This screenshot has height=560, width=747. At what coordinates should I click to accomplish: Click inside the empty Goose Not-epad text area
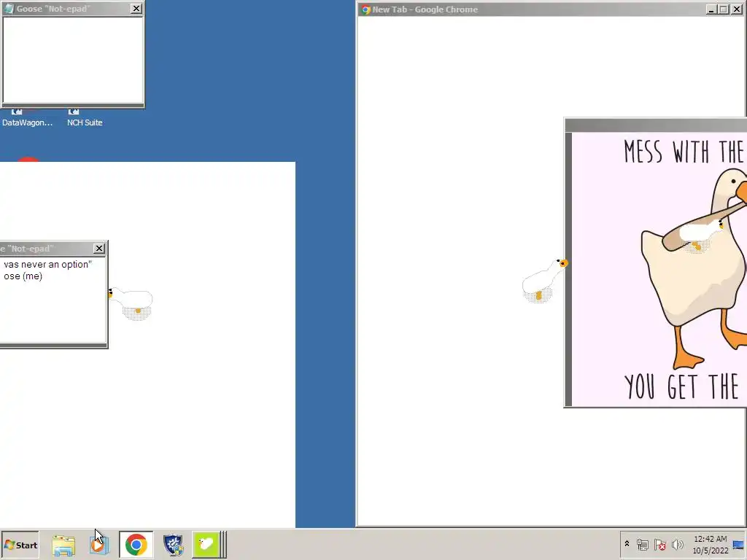(73, 60)
